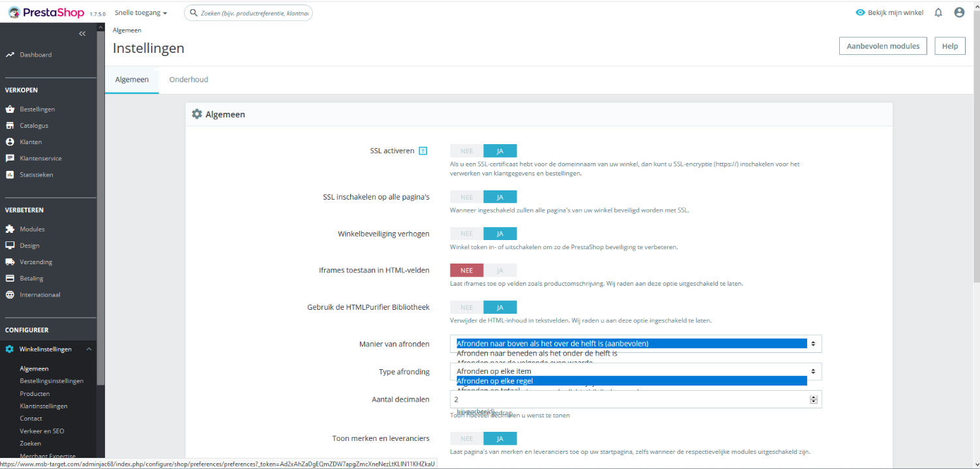Image resolution: width=980 pixels, height=469 pixels.
Task: Collapse the Winkelinstellingen menu section
Action: pyautogui.click(x=89, y=349)
